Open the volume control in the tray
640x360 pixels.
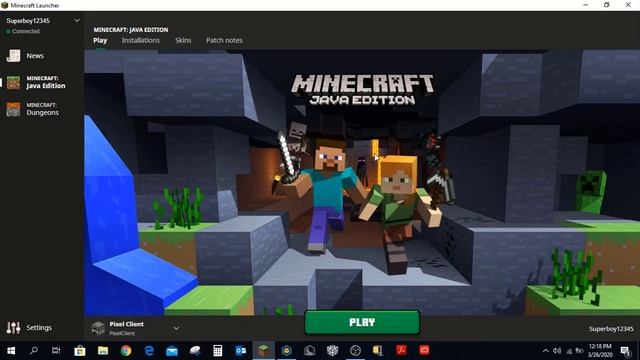coord(557,351)
